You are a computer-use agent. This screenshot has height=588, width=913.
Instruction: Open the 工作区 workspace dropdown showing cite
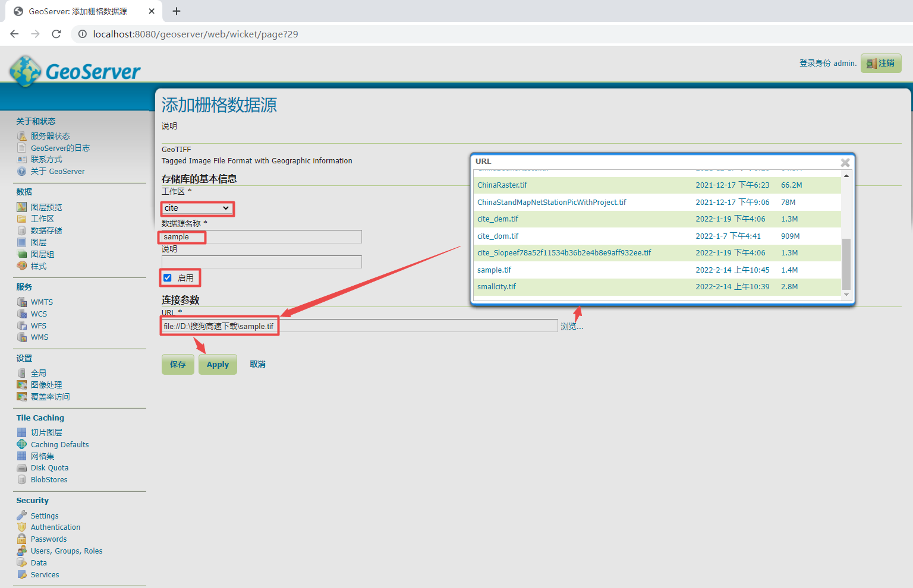(x=197, y=208)
